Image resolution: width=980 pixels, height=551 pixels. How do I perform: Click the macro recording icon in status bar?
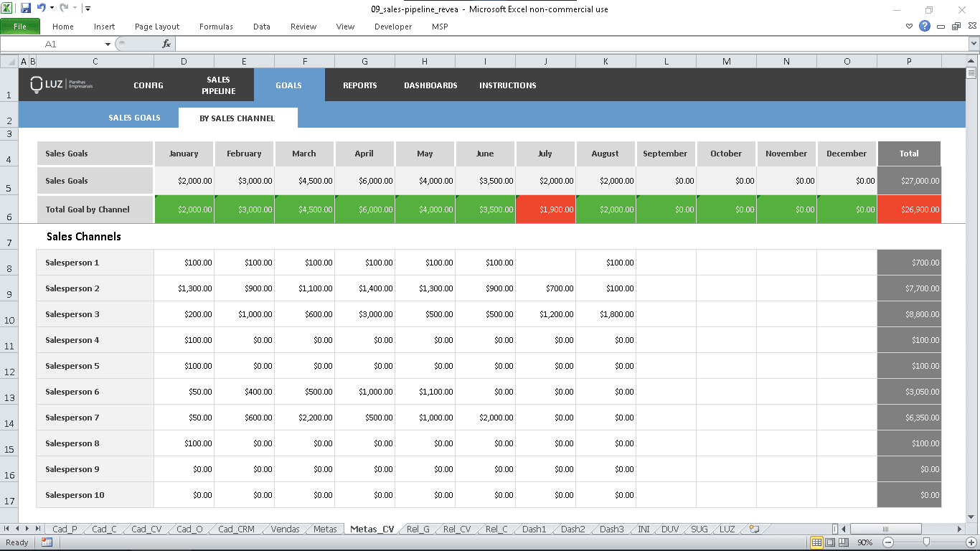pyautogui.click(x=47, y=542)
